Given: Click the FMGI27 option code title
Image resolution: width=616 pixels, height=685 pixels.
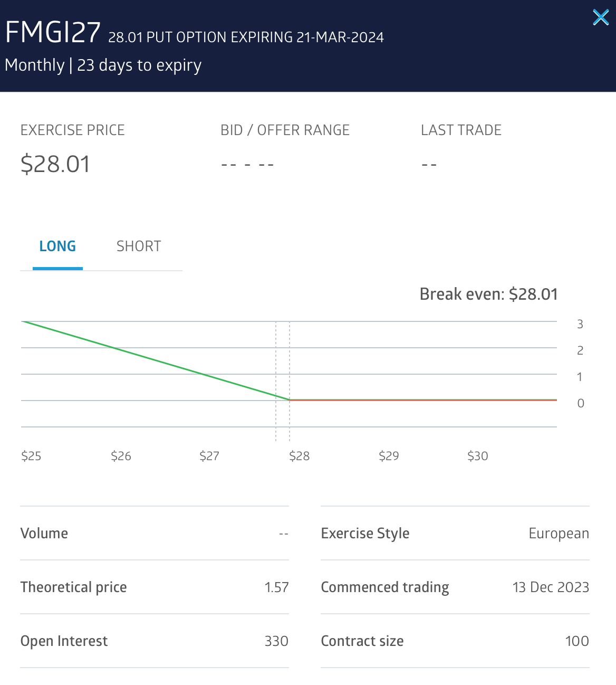Looking at the screenshot, I should point(53,33).
